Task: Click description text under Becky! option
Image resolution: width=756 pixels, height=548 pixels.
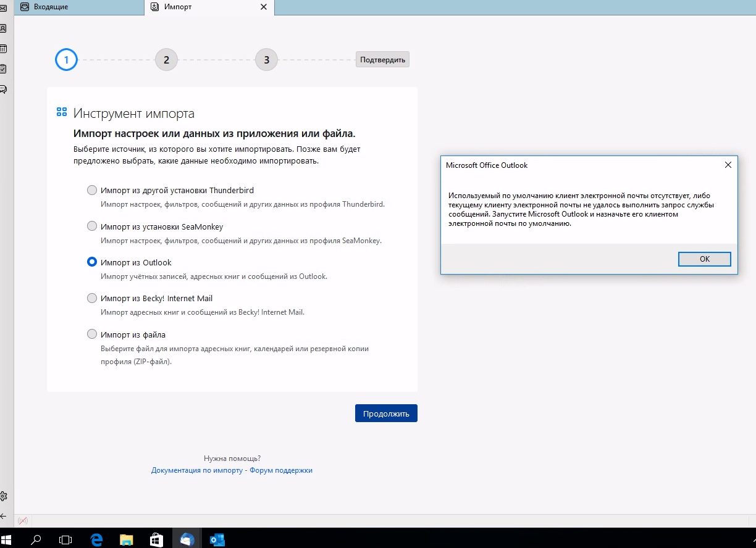Action: pyautogui.click(x=203, y=312)
